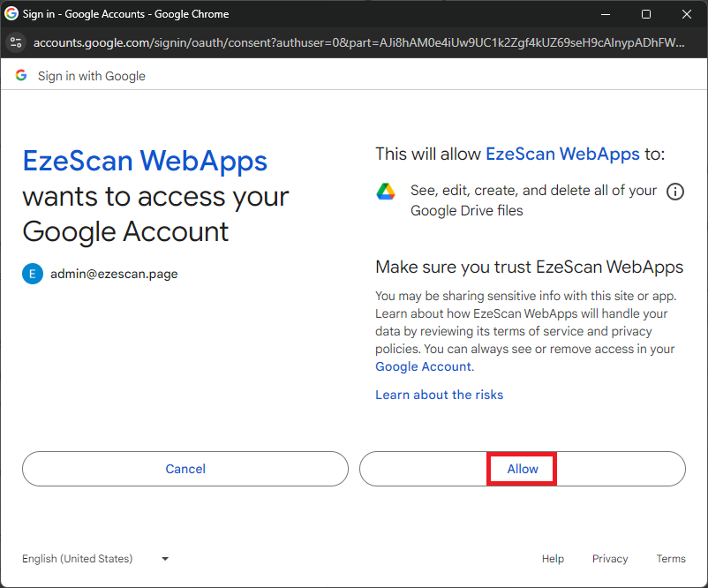Close the Google sign-in popup window
This screenshot has width=708, height=588.
687,14
